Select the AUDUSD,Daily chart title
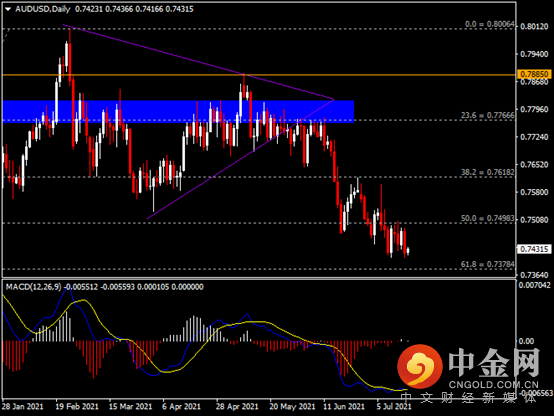Image resolution: width=554 pixels, height=416 pixels. pyautogui.click(x=43, y=9)
